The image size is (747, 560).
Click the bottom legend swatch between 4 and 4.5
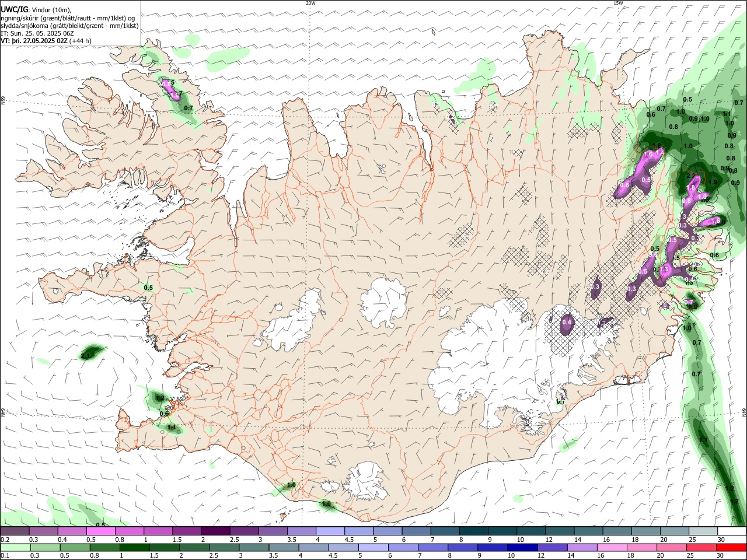point(313,547)
